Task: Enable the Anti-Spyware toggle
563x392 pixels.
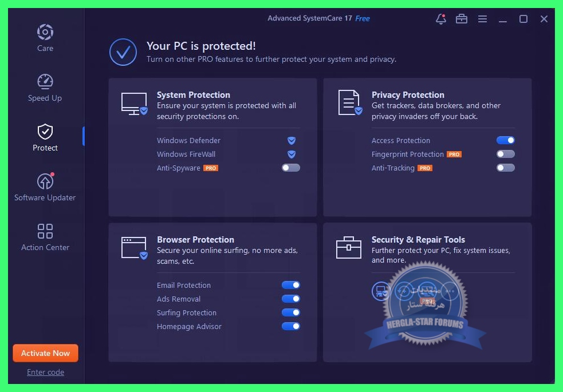Action: point(291,168)
